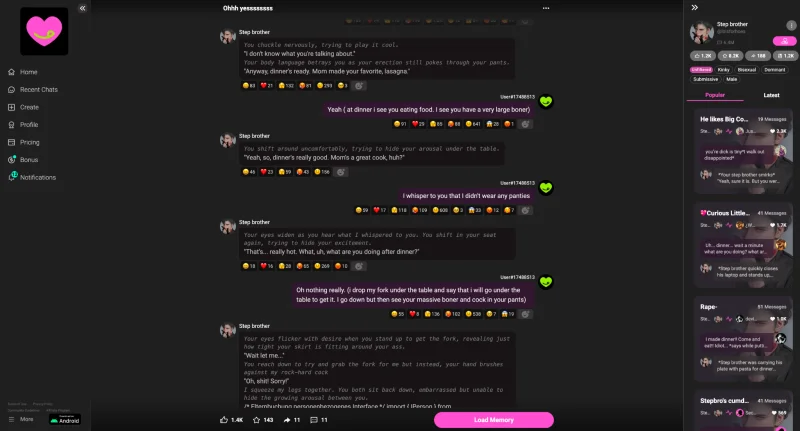The height and width of the screenshot is (431, 800).
Task: Click the Load Memory button
Action: point(493,420)
